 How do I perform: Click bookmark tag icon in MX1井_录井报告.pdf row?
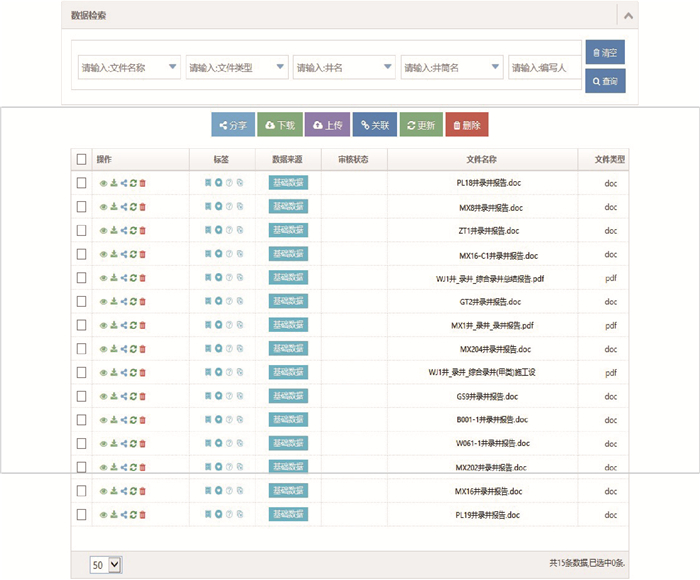pos(208,326)
